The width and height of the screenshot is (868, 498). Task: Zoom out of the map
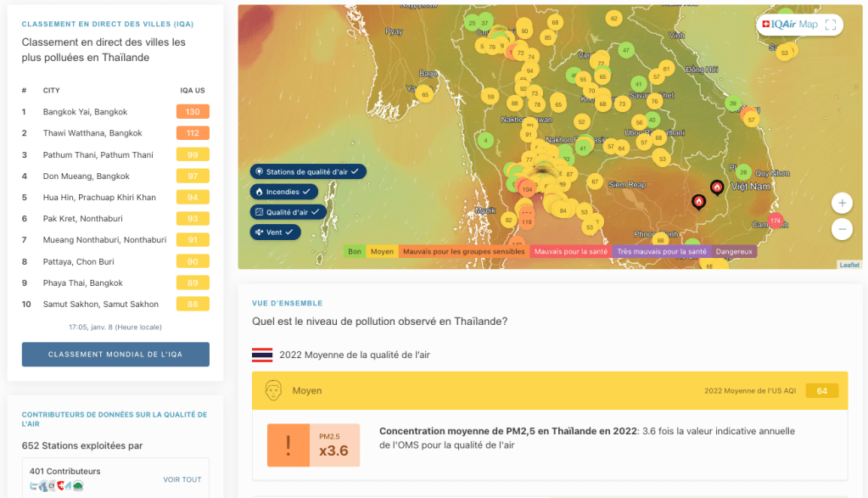coord(842,229)
